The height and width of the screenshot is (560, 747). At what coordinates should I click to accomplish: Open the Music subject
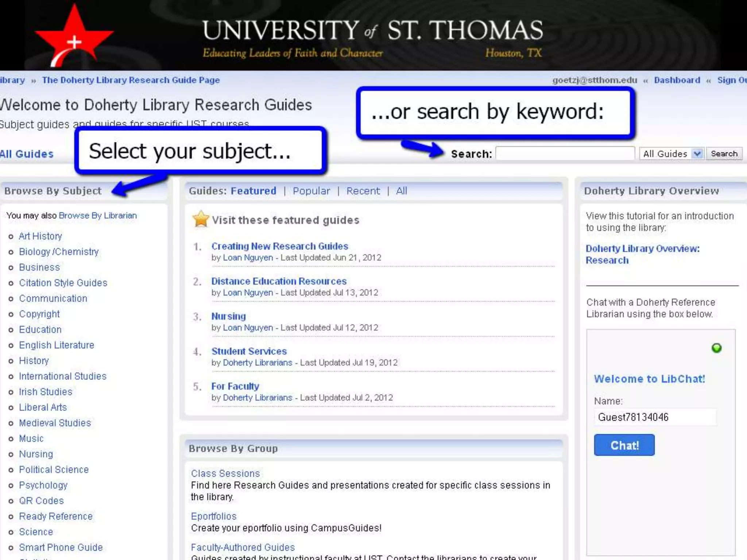(x=31, y=438)
